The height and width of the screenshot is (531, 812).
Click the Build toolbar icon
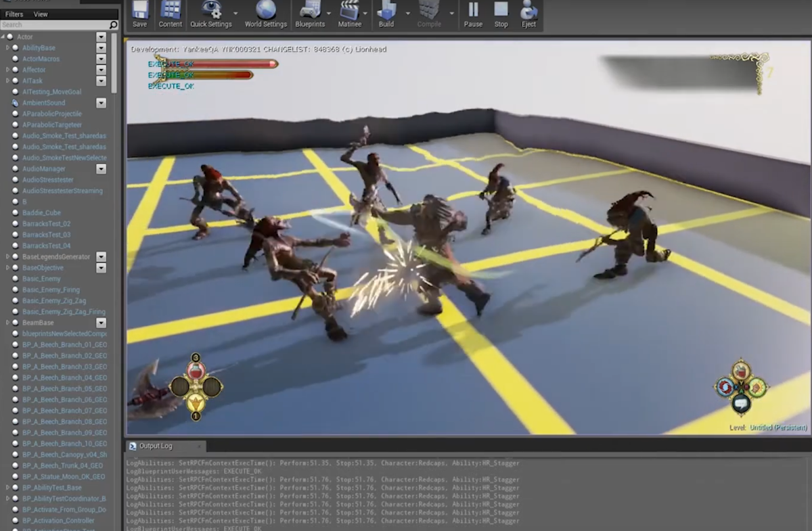386,9
